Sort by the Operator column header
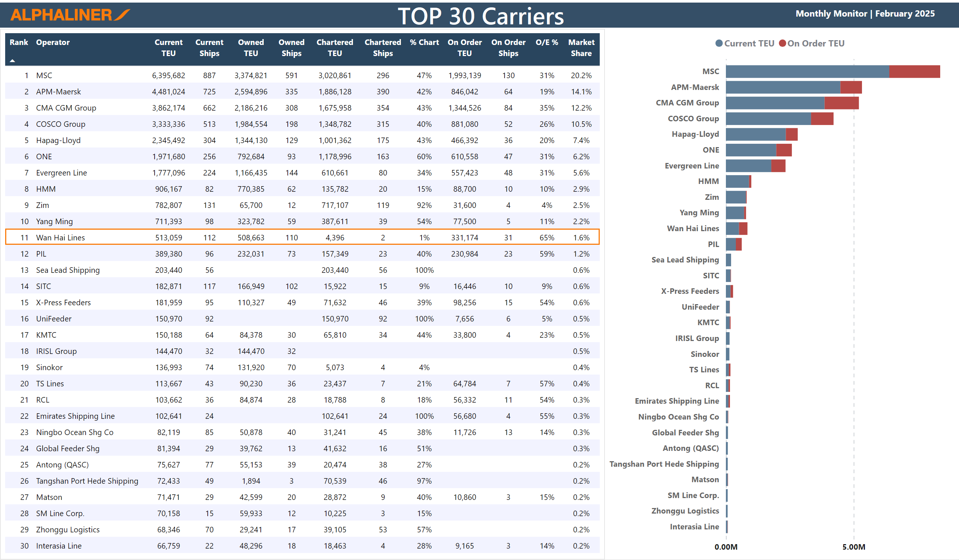The image size is (959, 560). pos(53,42)
